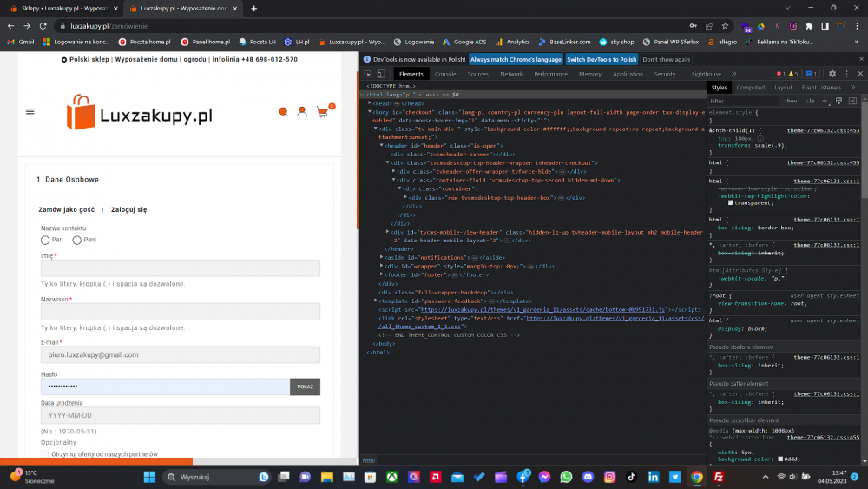The height and width of the screenshot is (489, 868).
Task: Expand the div id wrapper node
Action: pos(381,266)
